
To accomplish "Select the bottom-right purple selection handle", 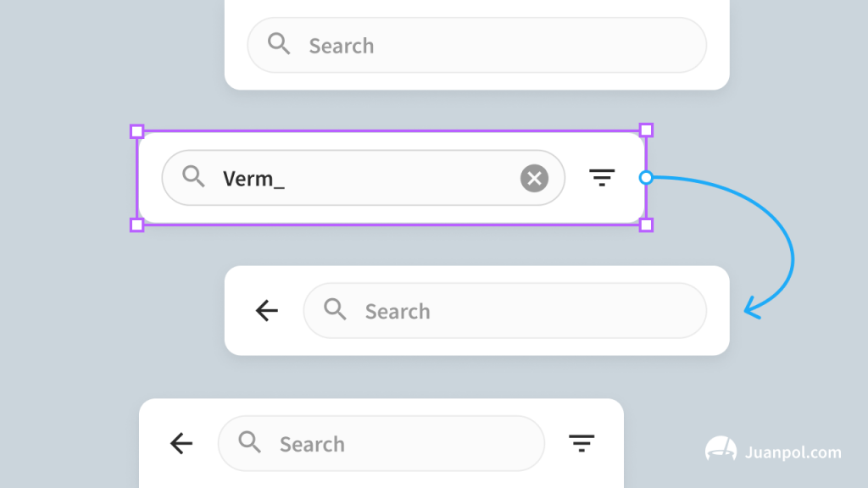I will 646,225.
